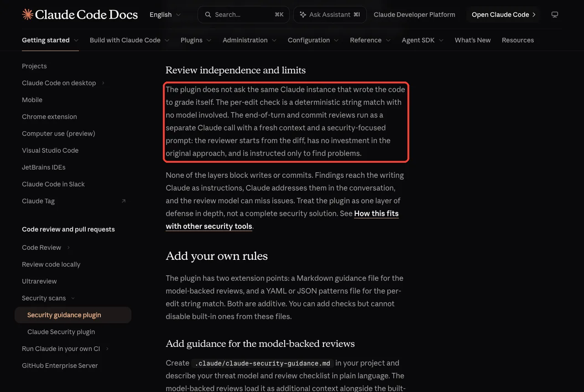The height and width of the screenshot is (392, 584).
Task: Open the Configuration dropdown menu
Action: tap(313, 40)
